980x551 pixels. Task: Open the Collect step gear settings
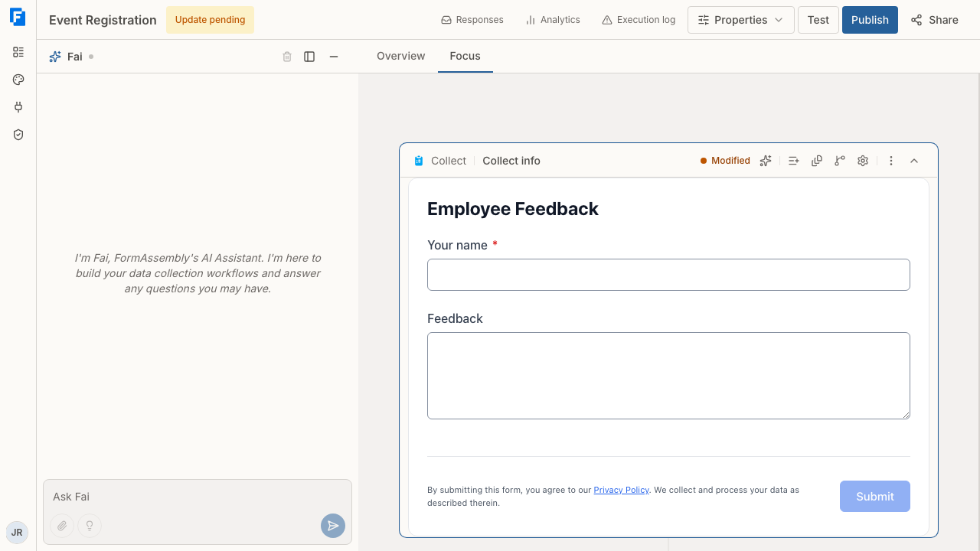863,161
